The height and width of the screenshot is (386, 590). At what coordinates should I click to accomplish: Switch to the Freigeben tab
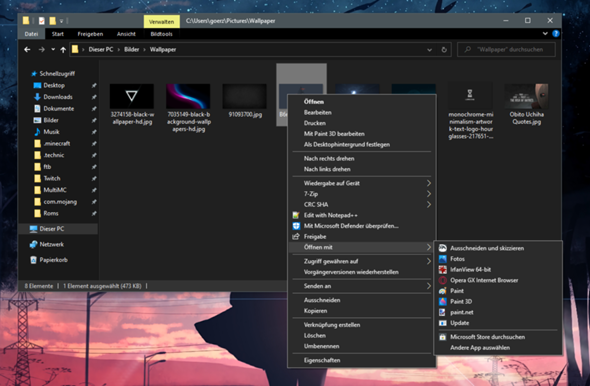click(x=90, y=34)
